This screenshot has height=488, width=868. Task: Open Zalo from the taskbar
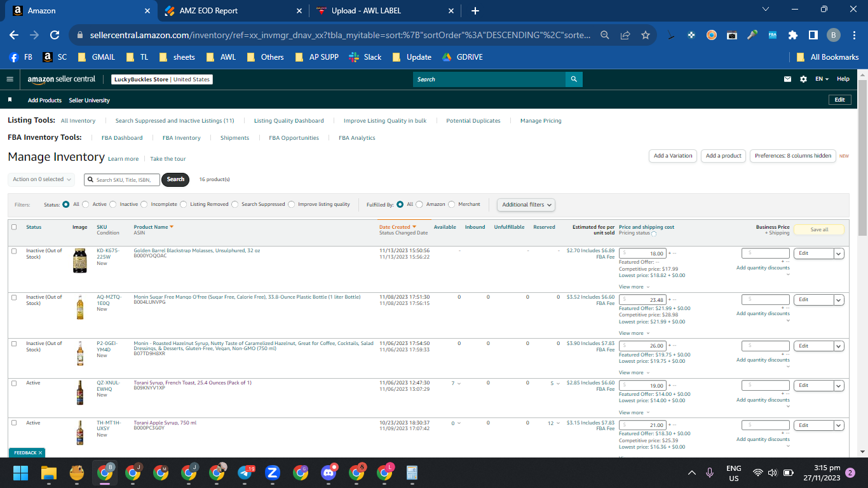click(273, 473)
